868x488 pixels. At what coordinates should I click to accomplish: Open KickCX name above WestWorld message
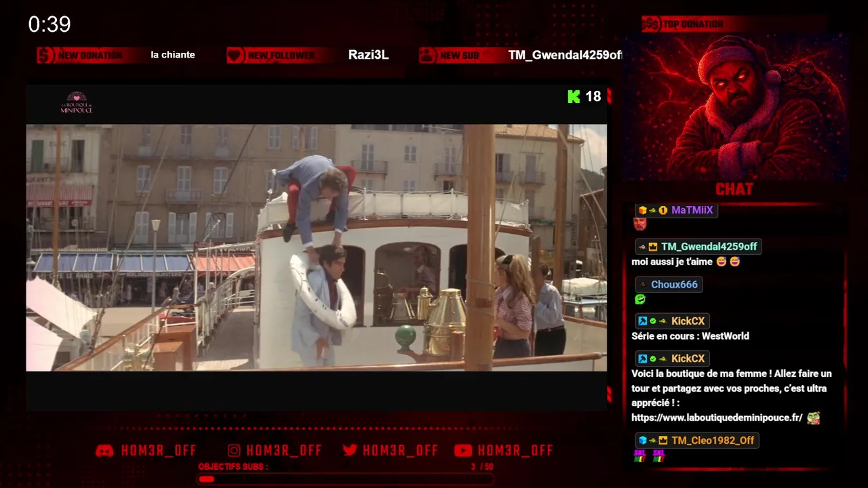688,321
